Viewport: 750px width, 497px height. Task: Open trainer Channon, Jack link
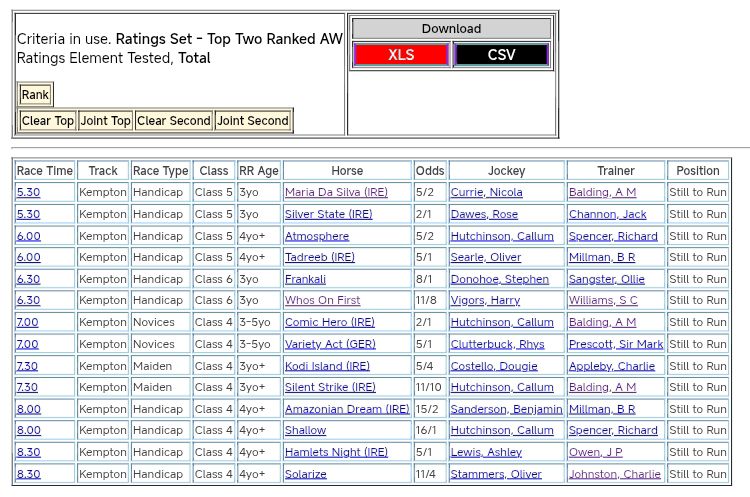(607, 214)
